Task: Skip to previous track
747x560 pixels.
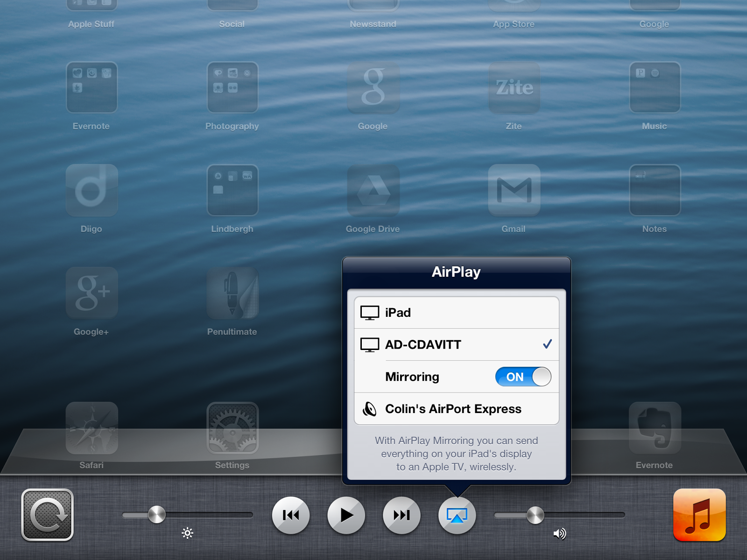Action: tap(290, 515)
